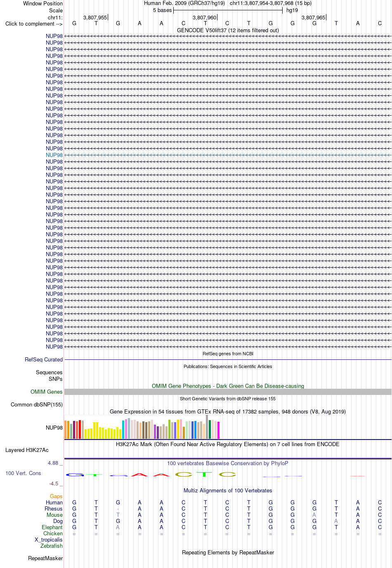Click the 3,807,965 position marker
This screenshot has height=568, width=392.
314,18
